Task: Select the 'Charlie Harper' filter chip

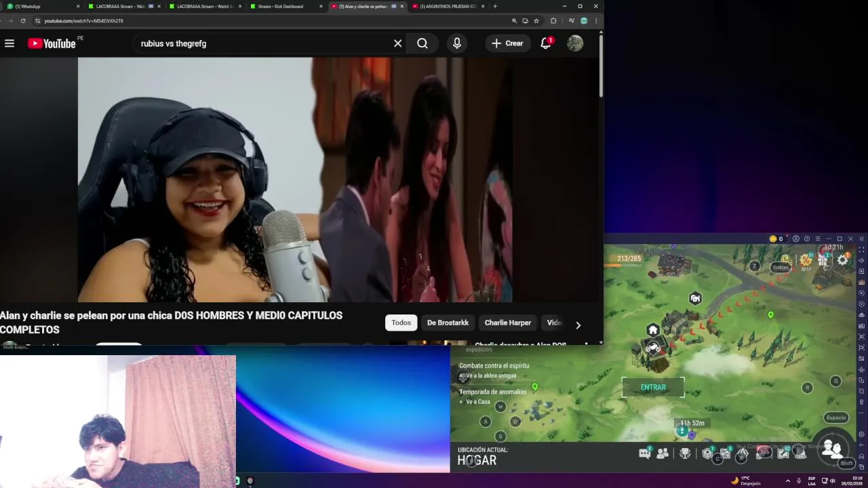Action: (x=507, y=323)
